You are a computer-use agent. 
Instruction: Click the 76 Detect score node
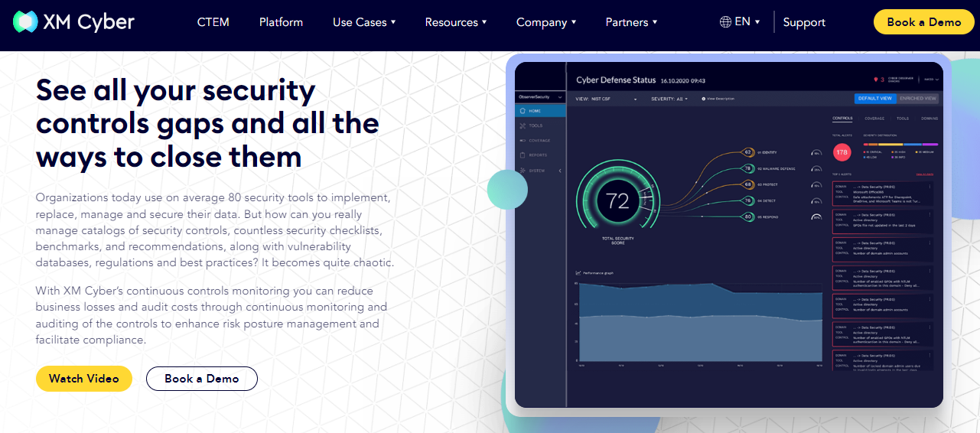(x=748, y=200)
